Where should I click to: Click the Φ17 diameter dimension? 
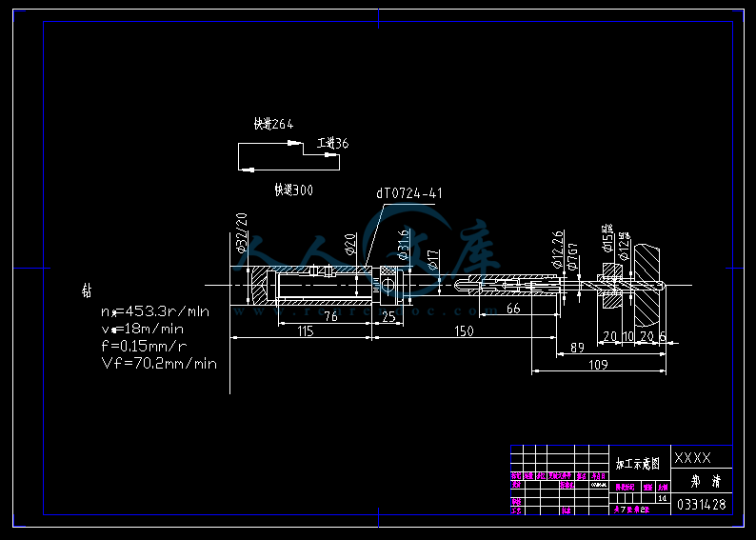(x=433, y=259)
